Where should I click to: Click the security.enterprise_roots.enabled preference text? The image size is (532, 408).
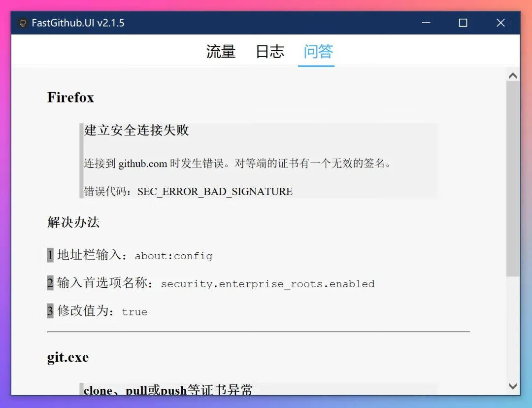pyautogui.click(x=269, y=284)
